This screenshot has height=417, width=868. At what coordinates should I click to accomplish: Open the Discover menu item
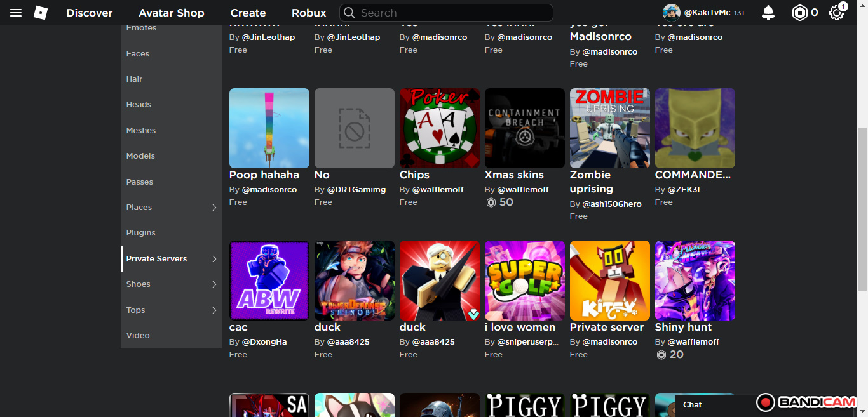tap(90, 13)
